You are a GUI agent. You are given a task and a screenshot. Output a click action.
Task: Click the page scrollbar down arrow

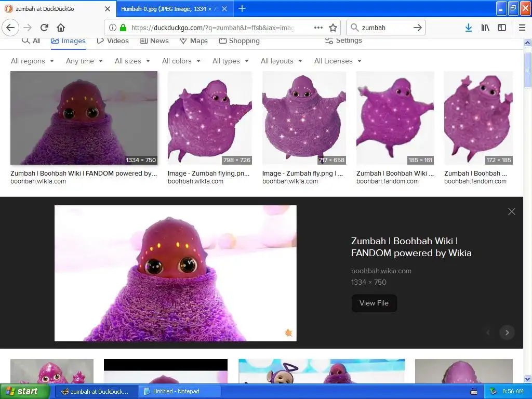tap(527, 379)
